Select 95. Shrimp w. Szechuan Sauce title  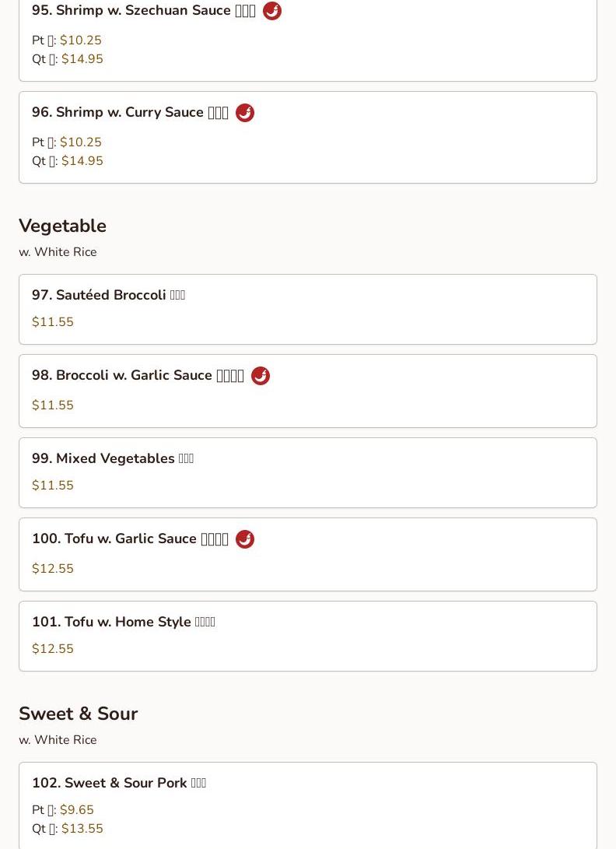pos(143,11)
